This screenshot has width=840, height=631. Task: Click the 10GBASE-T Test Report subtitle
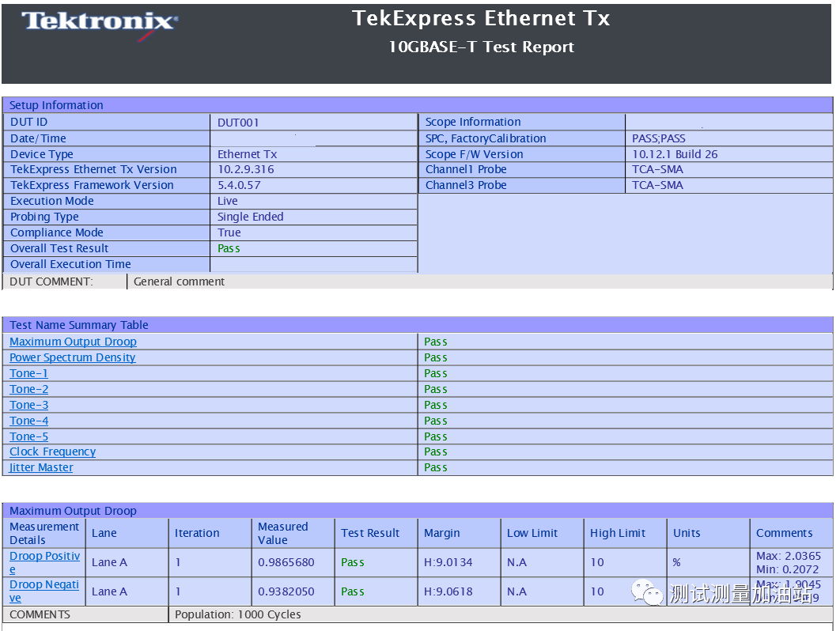tap(481, 47)
